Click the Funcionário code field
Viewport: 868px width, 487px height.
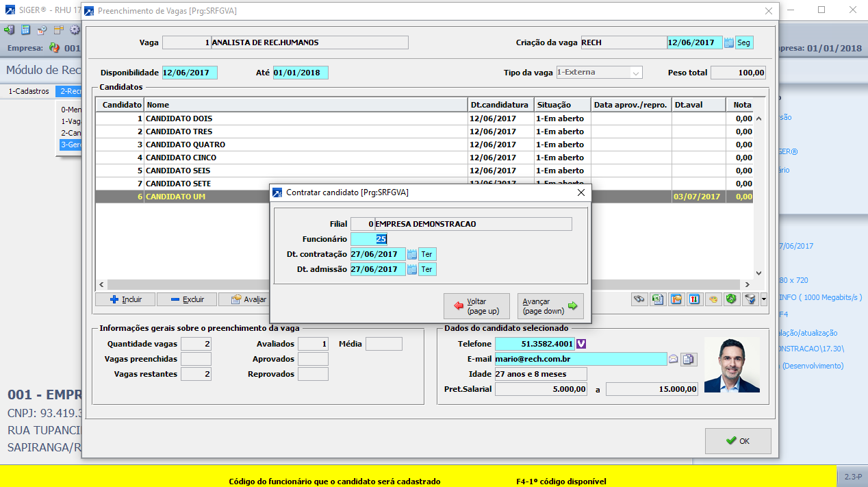coord(369,239)
